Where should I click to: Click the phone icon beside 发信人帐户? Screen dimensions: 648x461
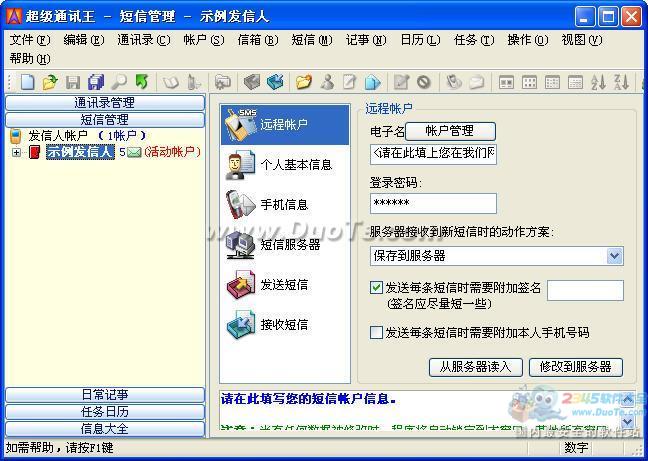[15, 135]
